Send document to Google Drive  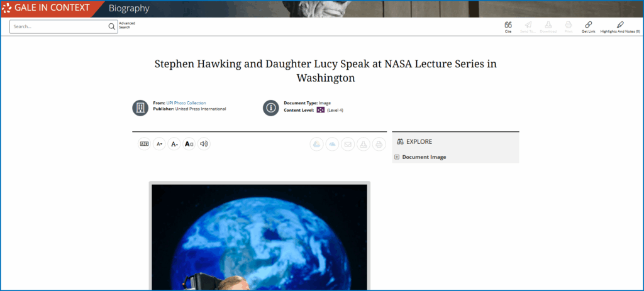[317, 144]
